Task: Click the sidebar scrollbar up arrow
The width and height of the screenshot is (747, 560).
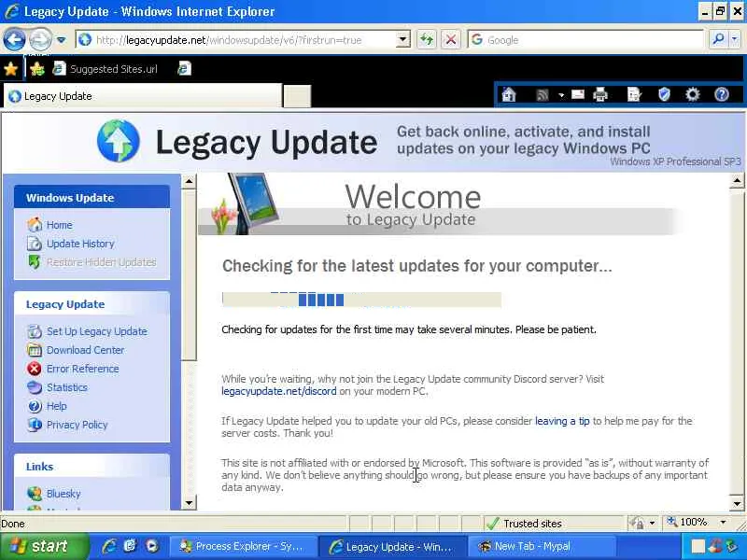Action: click(190, 181)
